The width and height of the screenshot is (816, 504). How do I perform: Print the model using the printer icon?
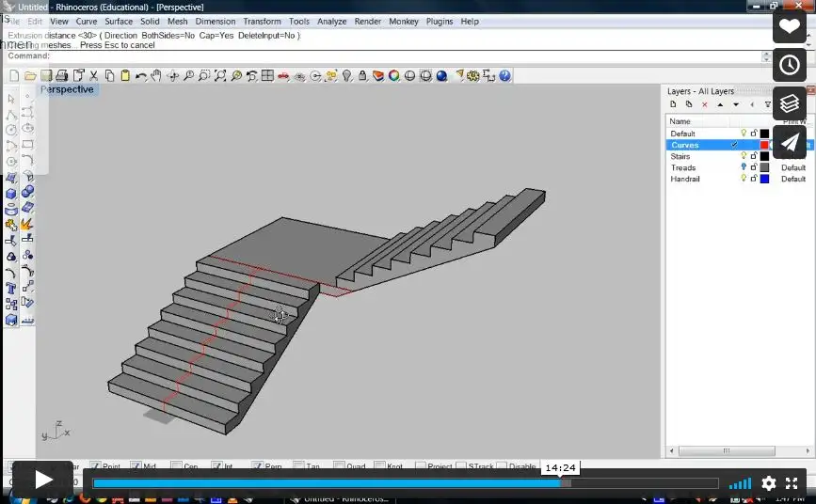click(62, 76)
